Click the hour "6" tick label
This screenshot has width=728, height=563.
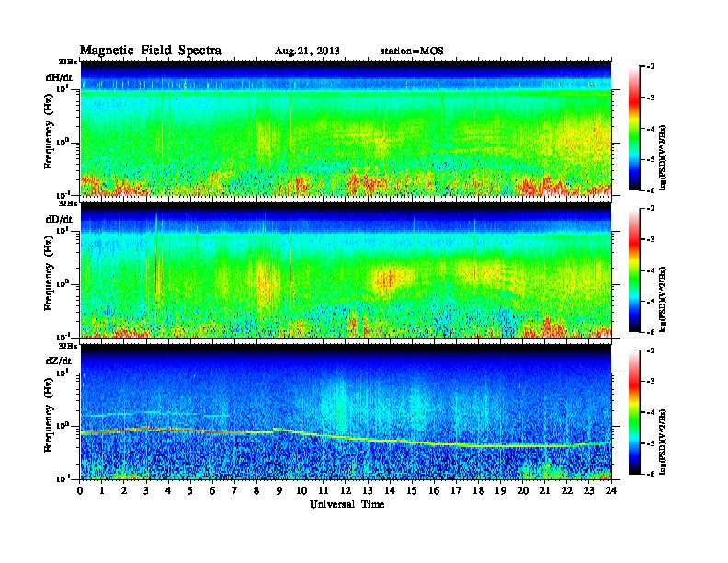point(212,490)
